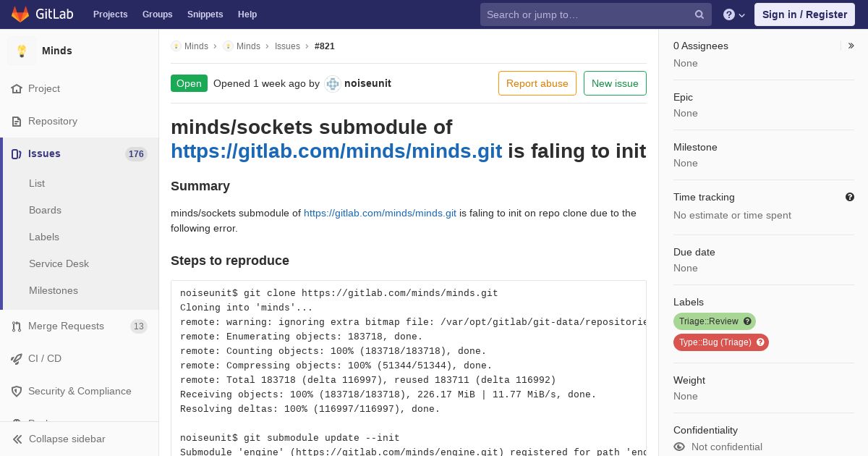Open the Labels sidebar item
868x456 pixels.
(x=44, y=237)
